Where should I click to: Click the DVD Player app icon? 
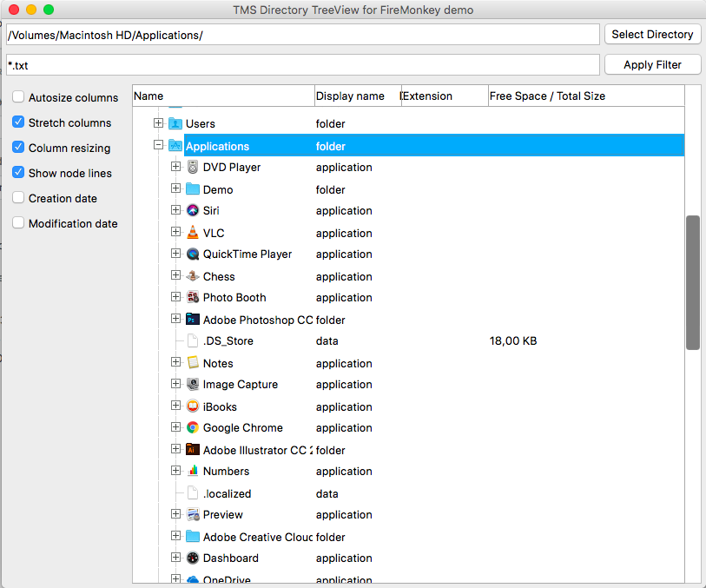click(x=193, y=167)
